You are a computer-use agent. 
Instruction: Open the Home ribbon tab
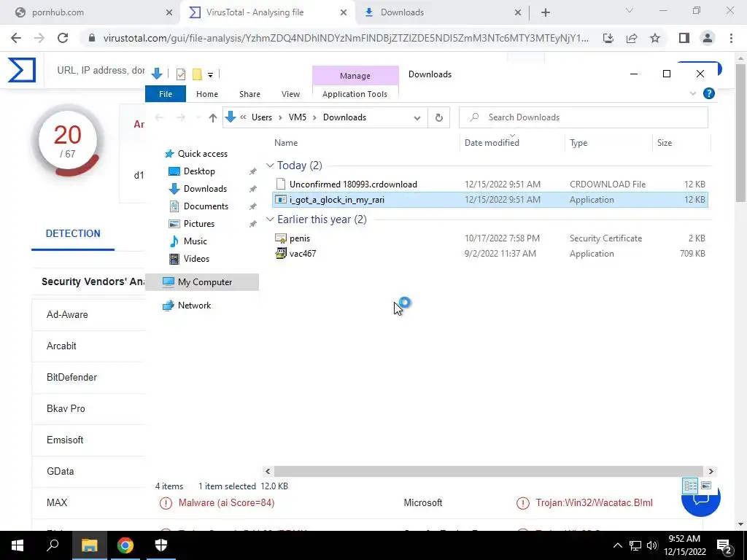(x=206, y=94)
